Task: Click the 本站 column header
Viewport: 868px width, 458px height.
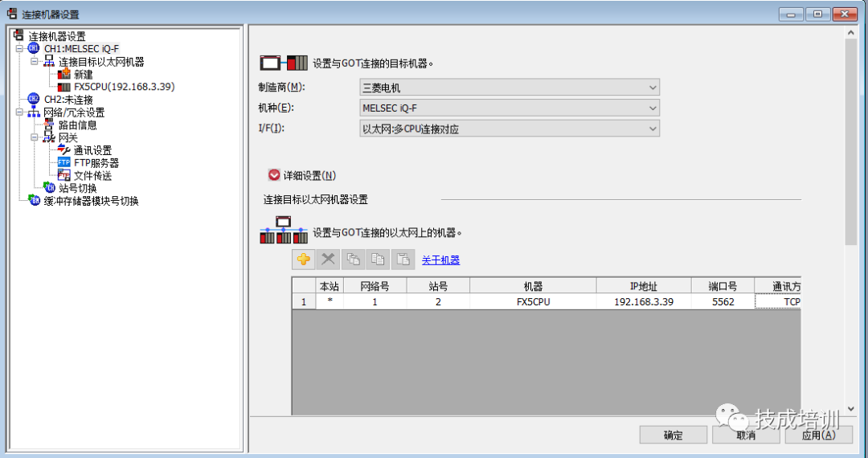Action: pos(330,286)
